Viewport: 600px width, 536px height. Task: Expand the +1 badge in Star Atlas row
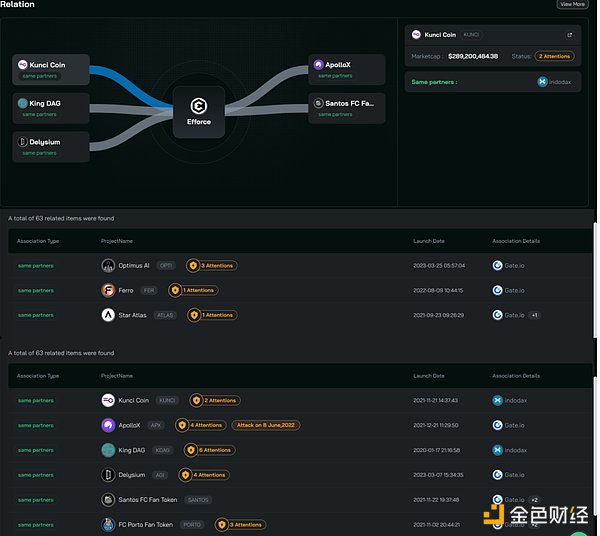click(x=535, y=315)
